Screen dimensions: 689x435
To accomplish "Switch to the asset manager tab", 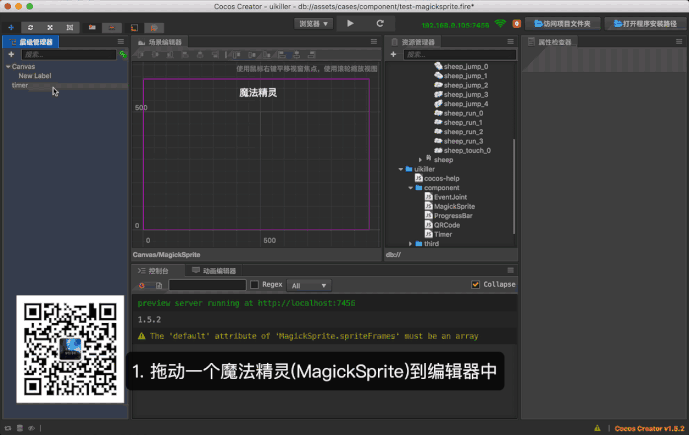I will pos(413,42).
